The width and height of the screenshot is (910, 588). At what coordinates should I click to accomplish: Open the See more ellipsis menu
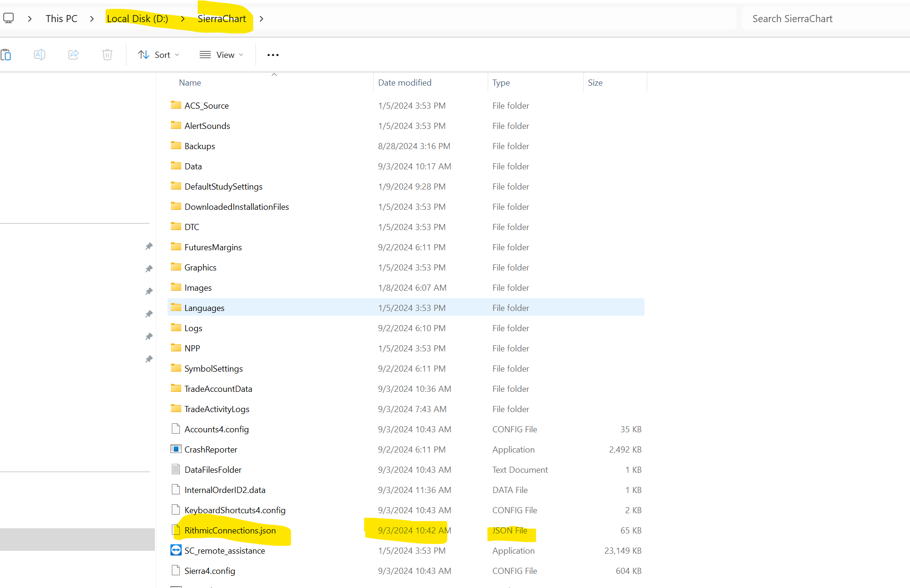point(273,55)
